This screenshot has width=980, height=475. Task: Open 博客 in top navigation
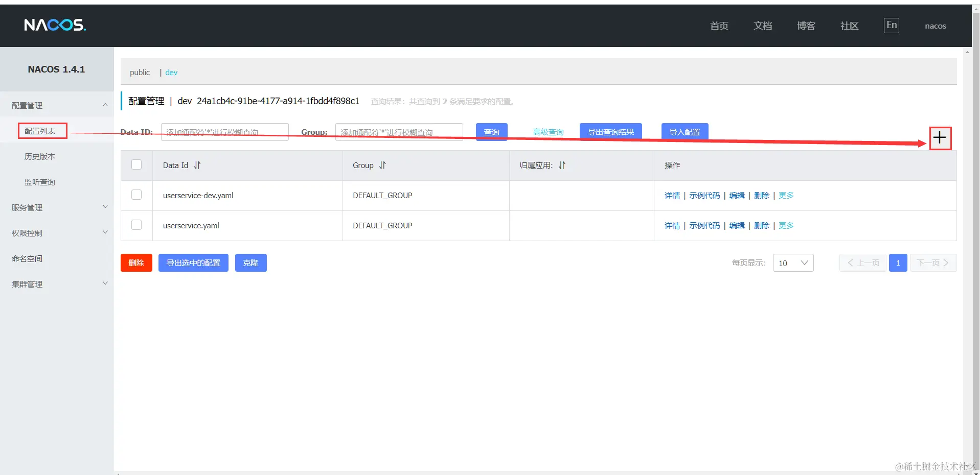(806, 26)
